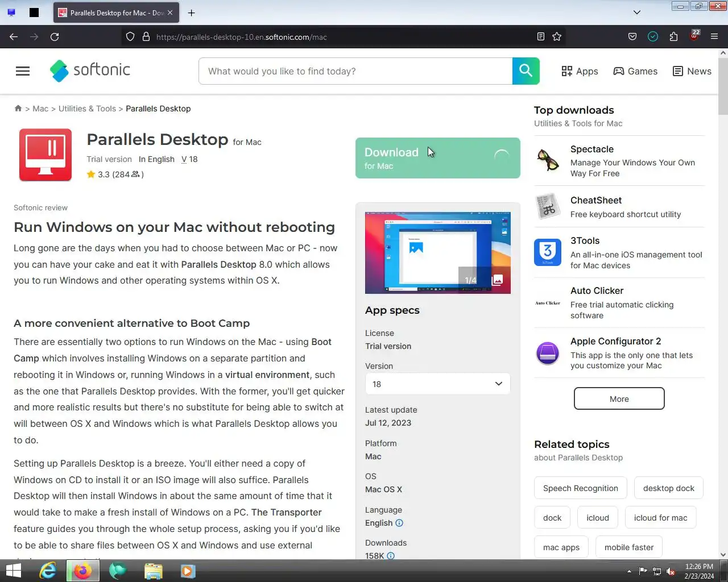Click the Windows Start button
The height and width of the screenshot is (582, 728).
click(x=13, y=571)
